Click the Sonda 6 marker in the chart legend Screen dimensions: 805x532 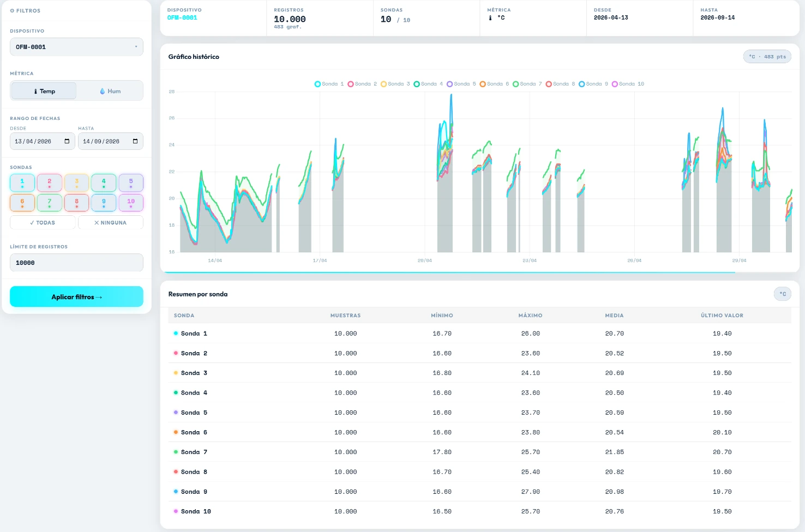(483, 84)
